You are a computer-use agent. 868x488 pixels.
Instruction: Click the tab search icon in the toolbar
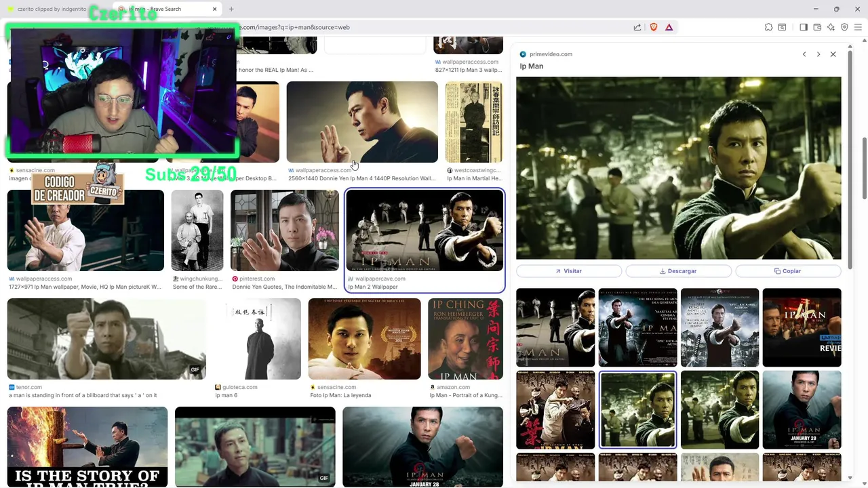[782, 27]
